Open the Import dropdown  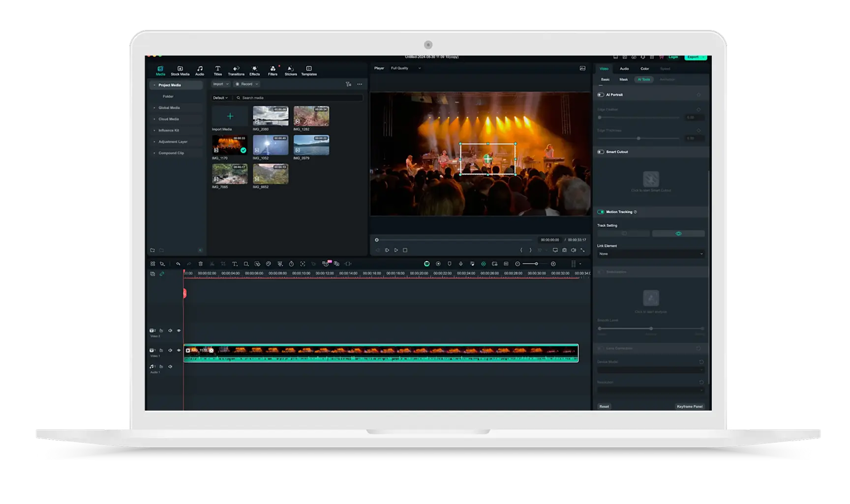[x=220, y=84]
